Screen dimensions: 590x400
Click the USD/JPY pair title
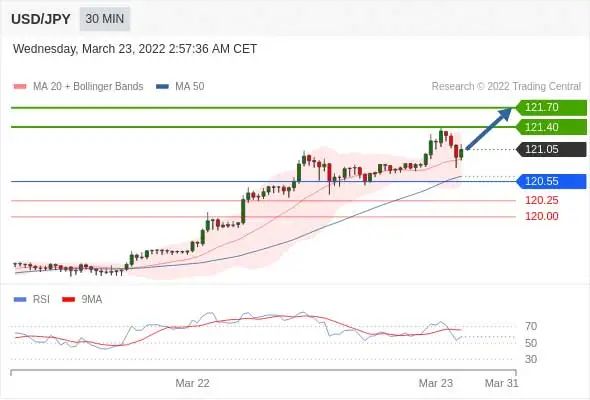pyautogui.click(x=41, y=19)
